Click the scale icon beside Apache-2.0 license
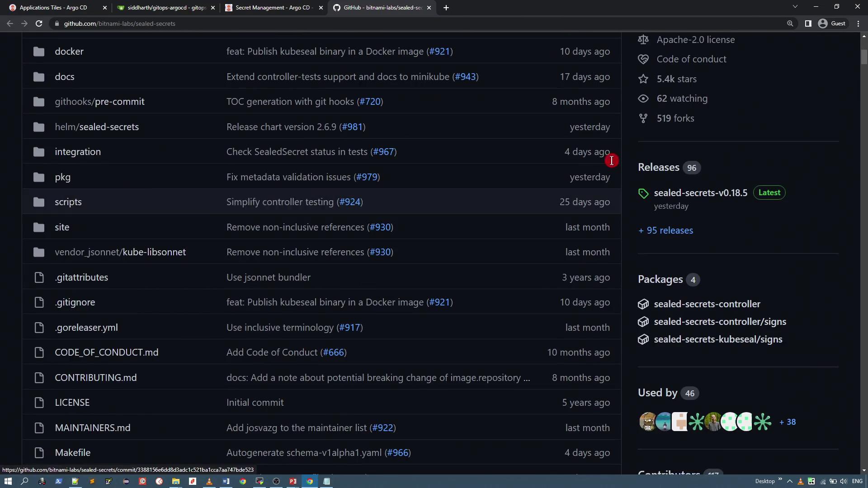The height and width of the screenshot is (488, 868). (x=643, y=40)
